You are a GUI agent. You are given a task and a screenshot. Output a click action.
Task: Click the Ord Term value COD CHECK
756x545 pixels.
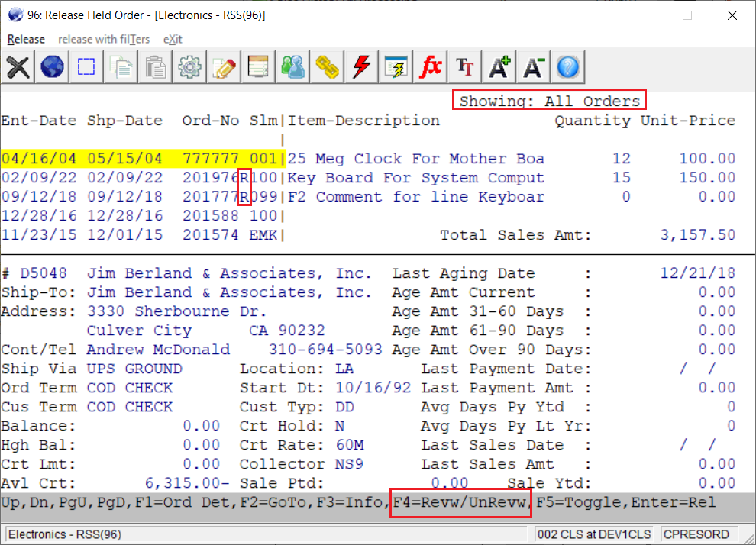(x=130, y=388)
